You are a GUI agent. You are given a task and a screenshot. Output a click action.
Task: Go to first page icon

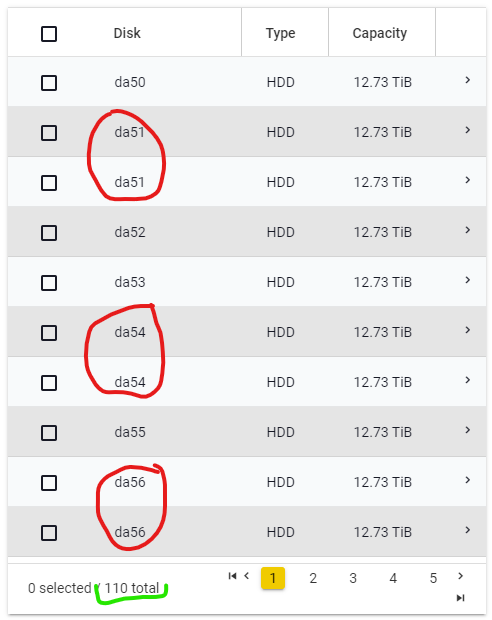(x=232, y=576)
